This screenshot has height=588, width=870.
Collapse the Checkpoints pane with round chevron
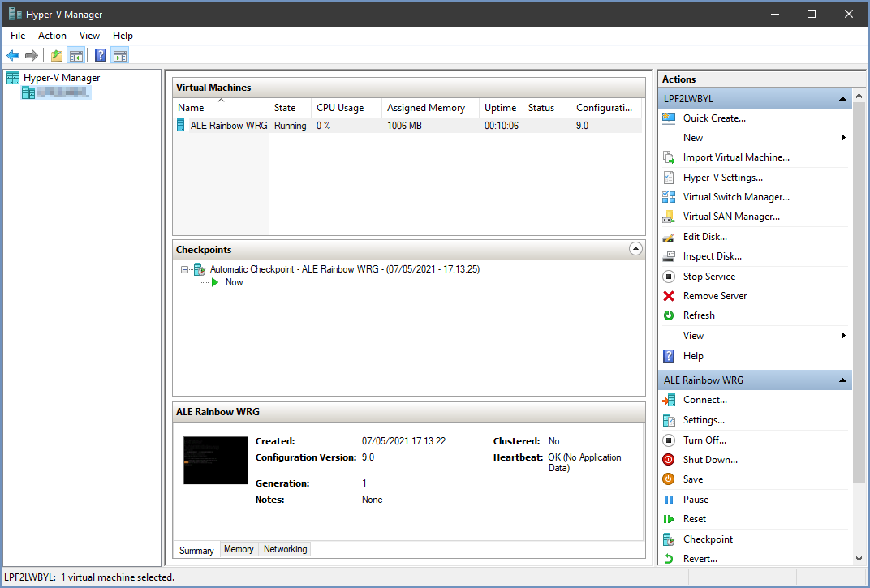(x=635, y=249)
